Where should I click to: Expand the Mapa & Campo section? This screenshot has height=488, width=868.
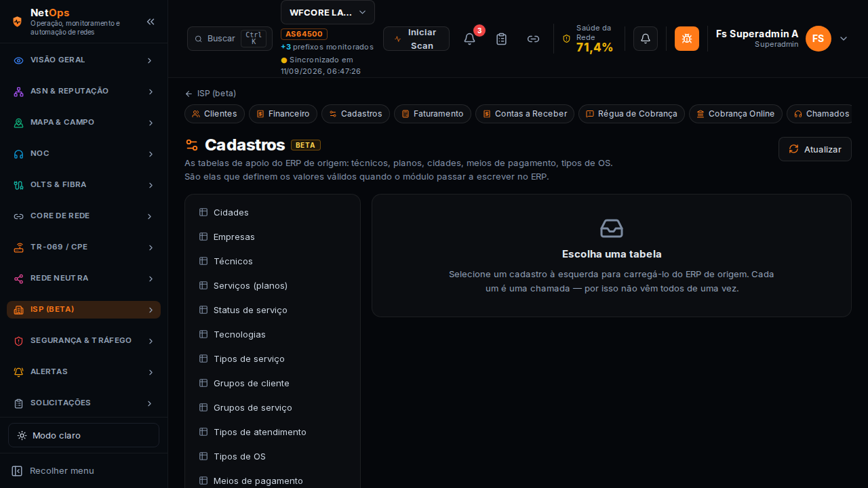[x=83, y=123]
